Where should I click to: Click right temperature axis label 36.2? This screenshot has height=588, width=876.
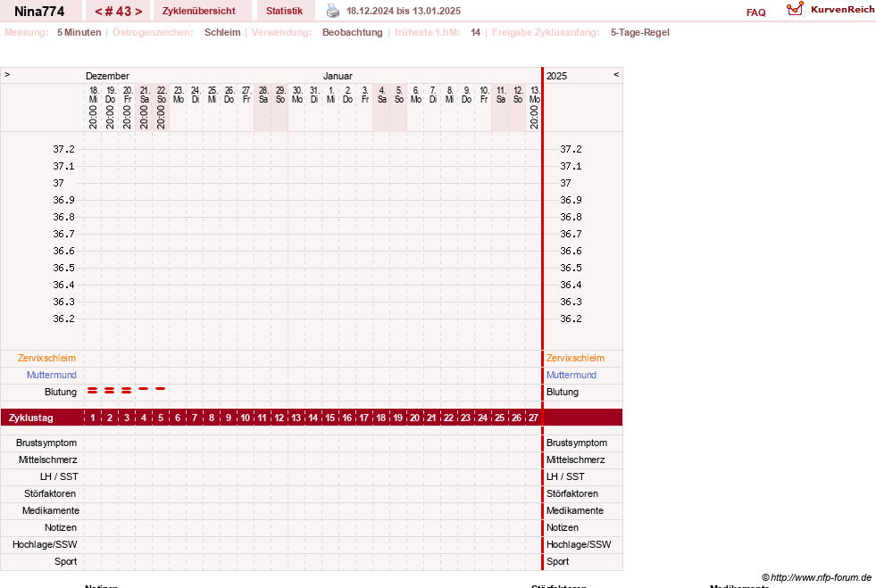(x=571, y=319)
